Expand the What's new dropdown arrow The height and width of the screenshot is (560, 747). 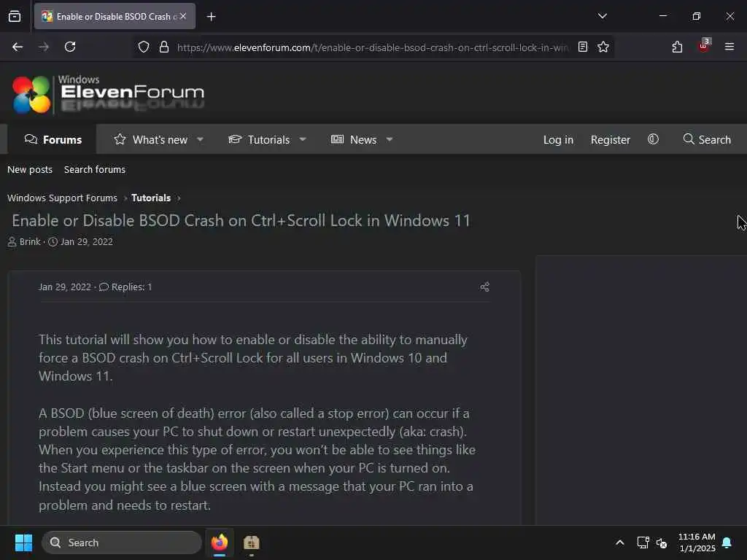click(200, 139)
